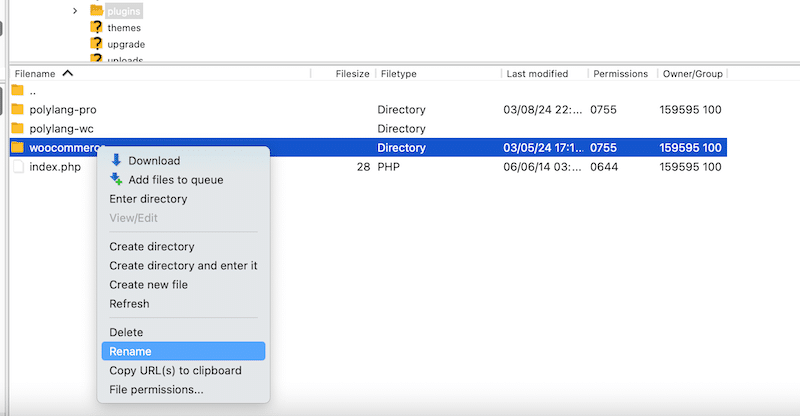800x416 pixels.
Task: Click the parent directory (..) folder icon
Action: pyautogui.click(x=17, y=90)
